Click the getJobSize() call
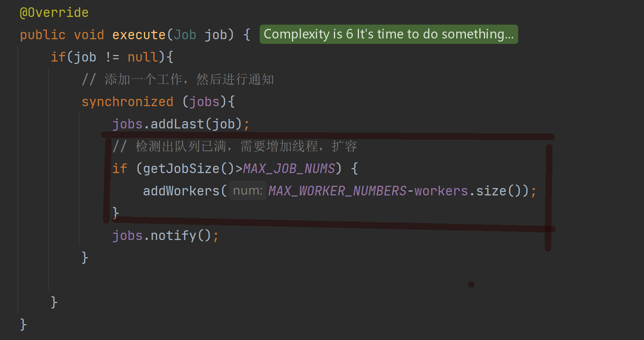The width and height of the screenshot is (644, 340). click(189, 169)
